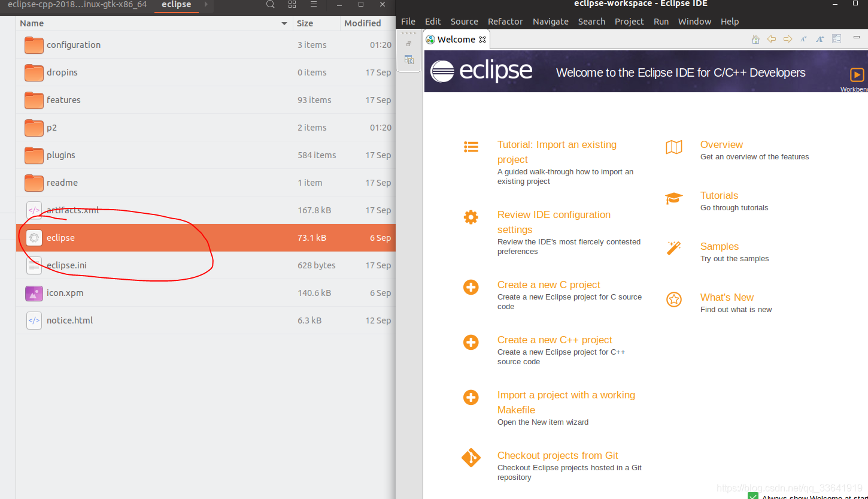Minimize the Welcome view panel
The height and width of the screenshot is (499, 868).
[857, 37]
